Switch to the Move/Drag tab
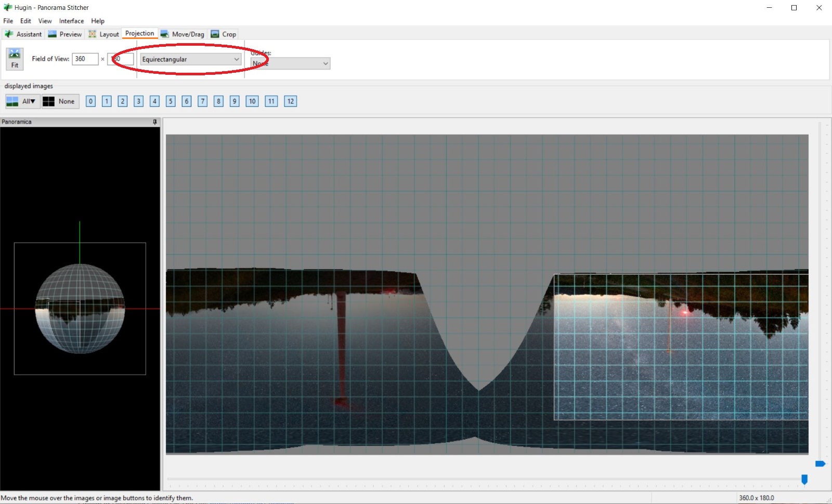The width and height of the screenshot is (832, 504). click(183, 34)
